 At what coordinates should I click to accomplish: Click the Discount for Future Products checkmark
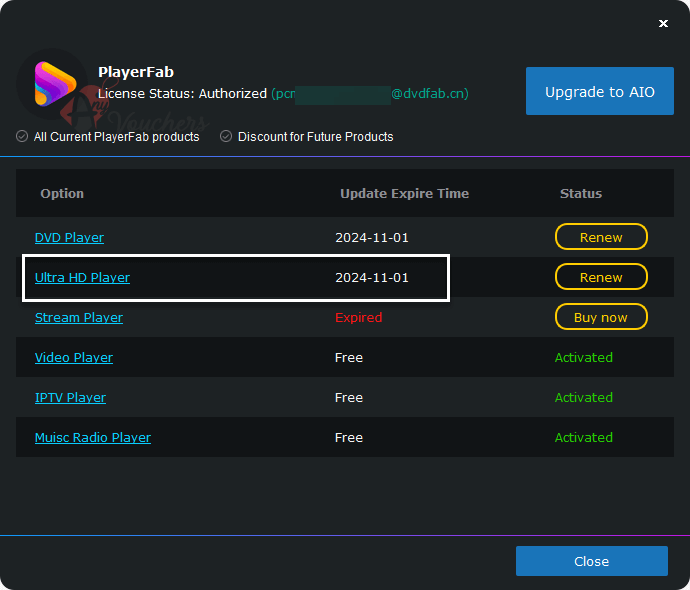point(226,136)
